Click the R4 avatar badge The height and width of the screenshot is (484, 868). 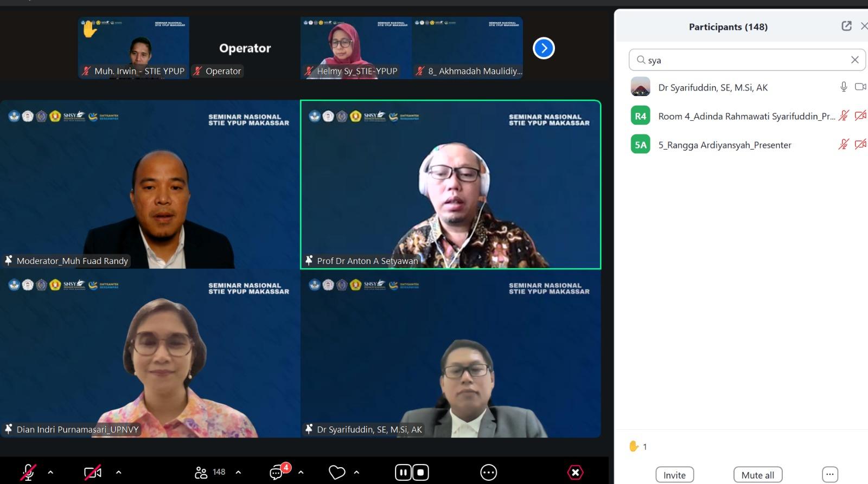tap(641, 115)
